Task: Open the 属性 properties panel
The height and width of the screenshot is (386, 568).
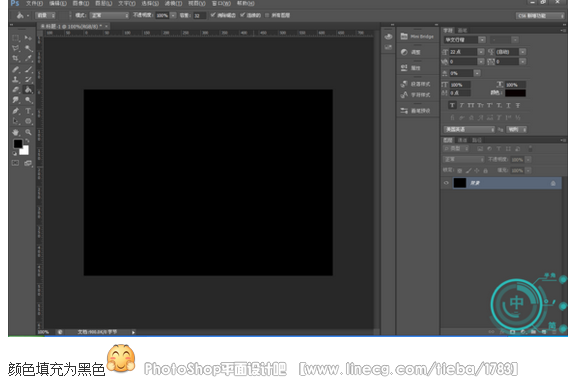Action: (x=411, y=68)
